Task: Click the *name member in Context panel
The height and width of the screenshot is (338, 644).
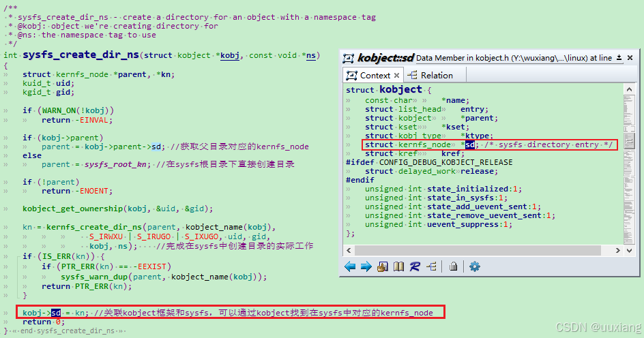Action: click(454, 100)
